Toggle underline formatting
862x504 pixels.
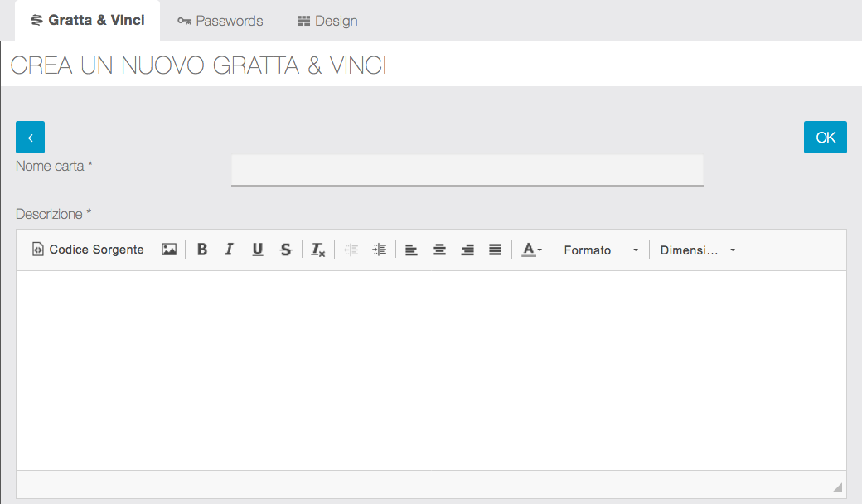click(258, 250)
